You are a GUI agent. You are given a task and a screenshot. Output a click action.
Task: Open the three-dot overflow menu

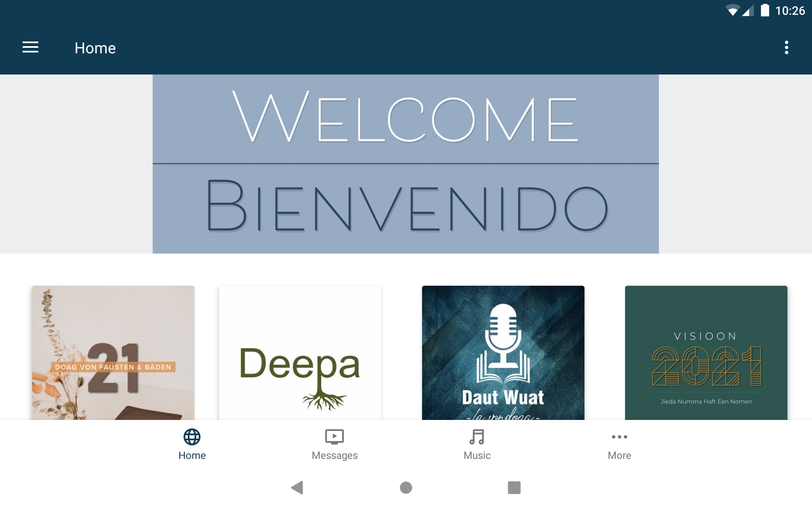coord(786,47)
